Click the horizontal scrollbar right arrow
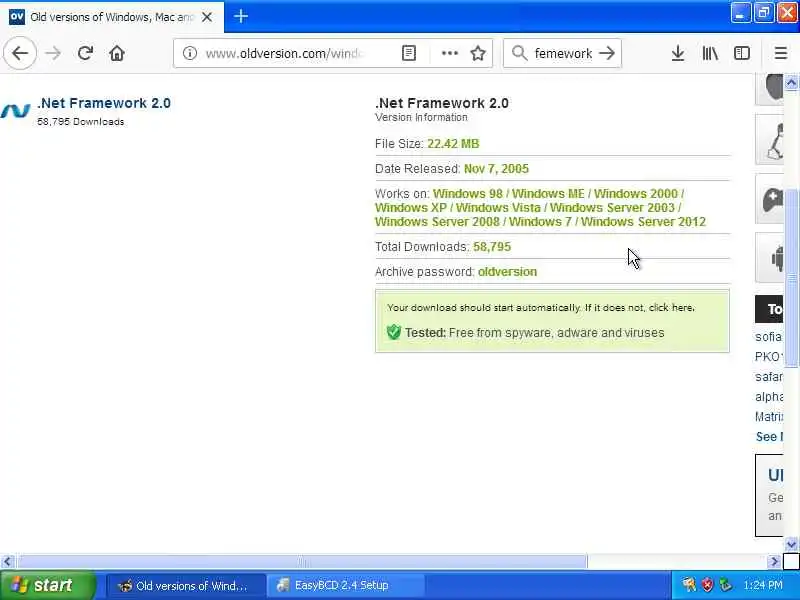This screenshot has height=600, width=800. click(774, 562)
